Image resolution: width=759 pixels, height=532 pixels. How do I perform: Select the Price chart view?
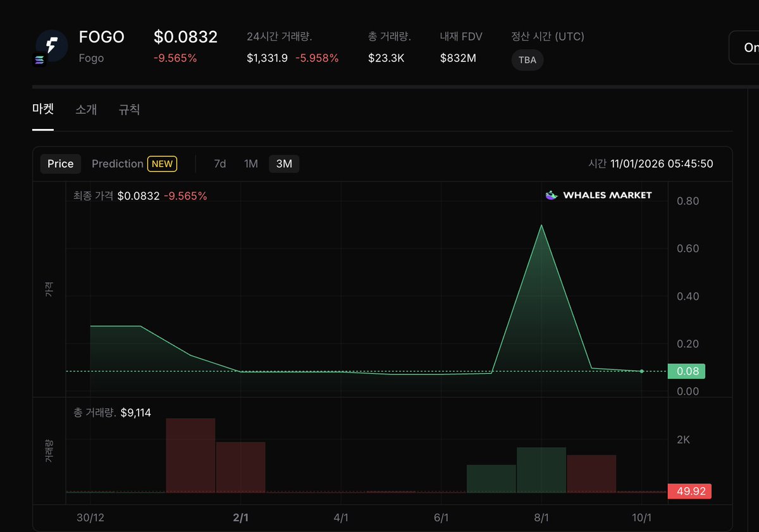[x=60, y=163]
